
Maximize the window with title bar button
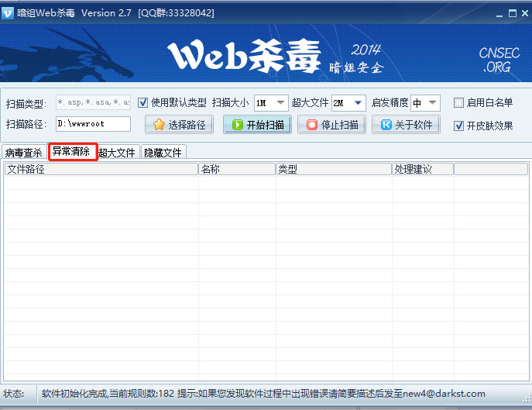pyautogui.click(x=513, y=13)
